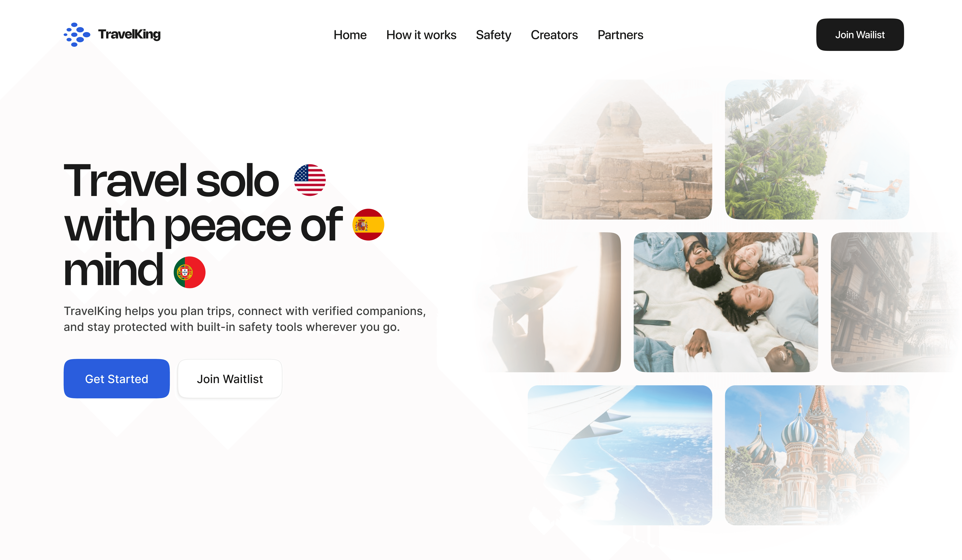Select the friends lying together photo
This screenshot has height=560, width=962.
726,302
